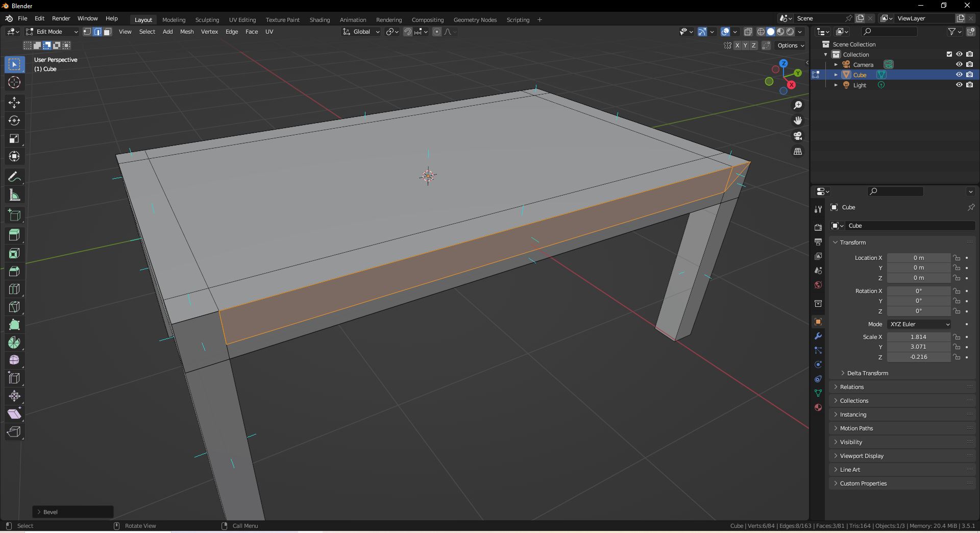Click the Options button in viewport header
The image size is (980, 533).
(790, 45)
